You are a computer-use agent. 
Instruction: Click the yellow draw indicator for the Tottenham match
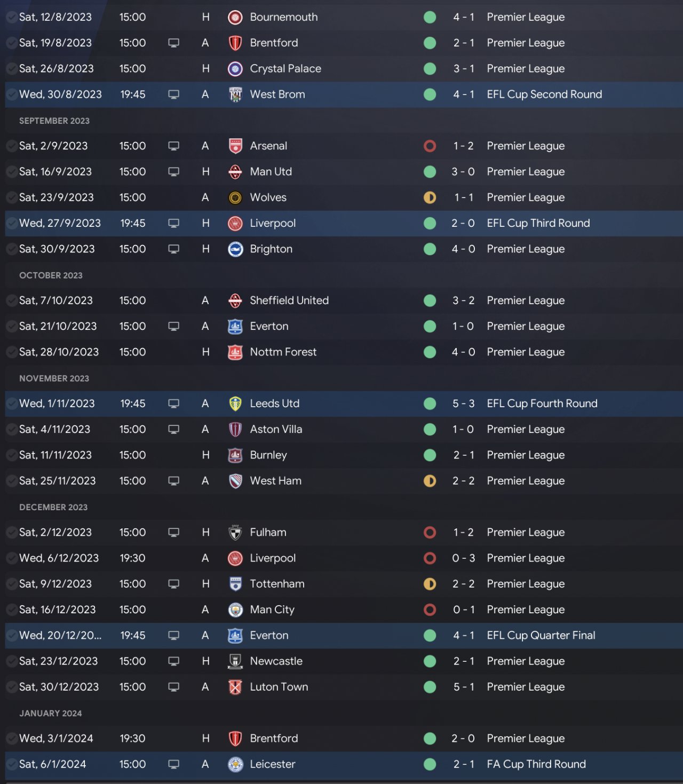[430, 584]
